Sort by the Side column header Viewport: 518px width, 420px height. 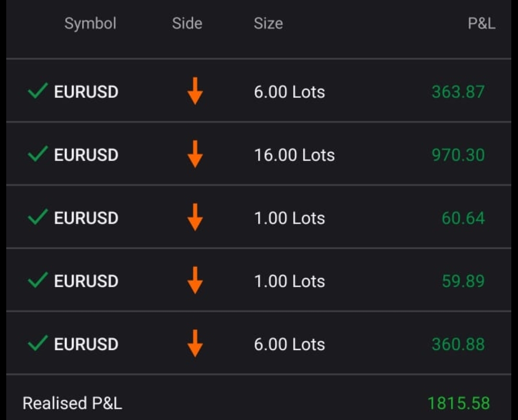tap(187, 23)
